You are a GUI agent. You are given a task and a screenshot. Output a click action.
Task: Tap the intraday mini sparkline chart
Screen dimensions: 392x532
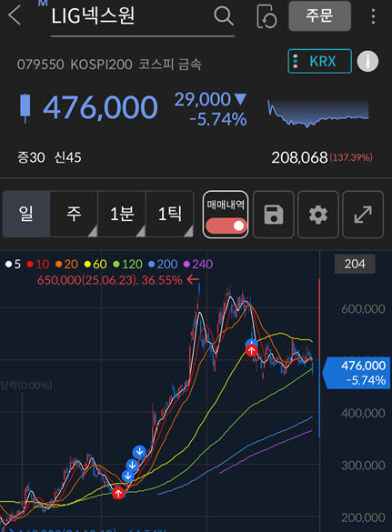[318, 113]
